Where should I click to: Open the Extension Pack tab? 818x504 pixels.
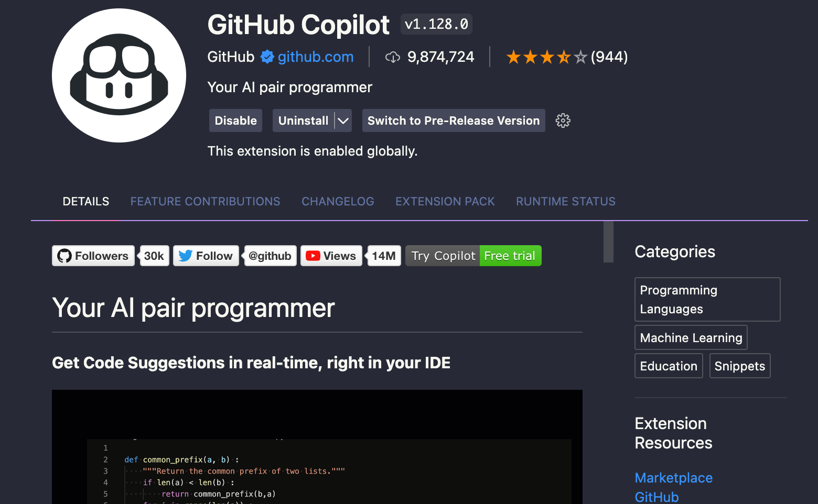[x=445, y=201]
